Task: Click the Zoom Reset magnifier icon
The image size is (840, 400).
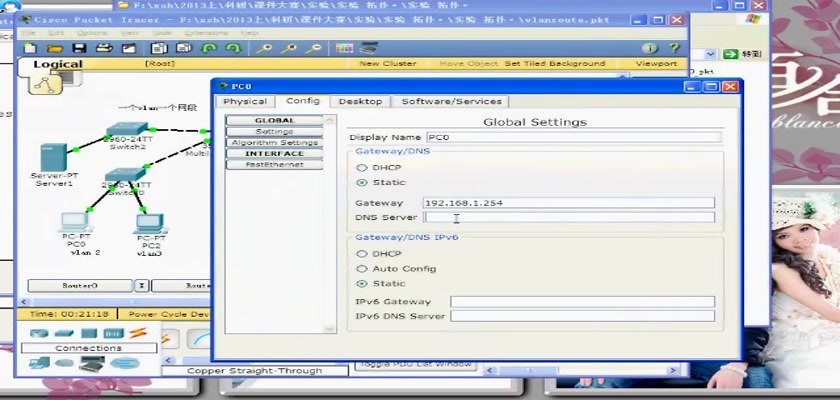Action: pos(289,49)
